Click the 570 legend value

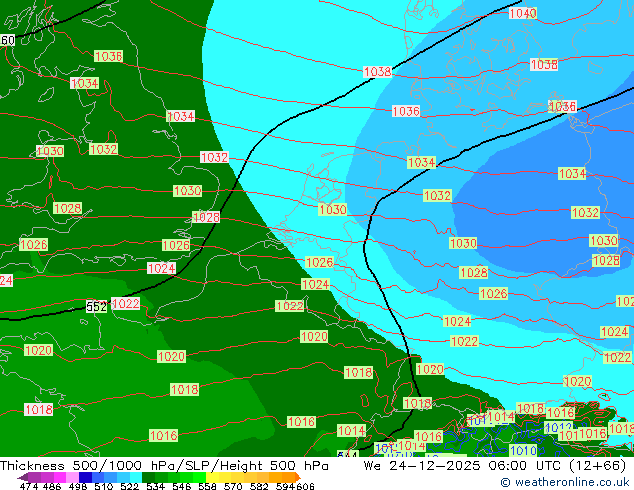point(233,486)
